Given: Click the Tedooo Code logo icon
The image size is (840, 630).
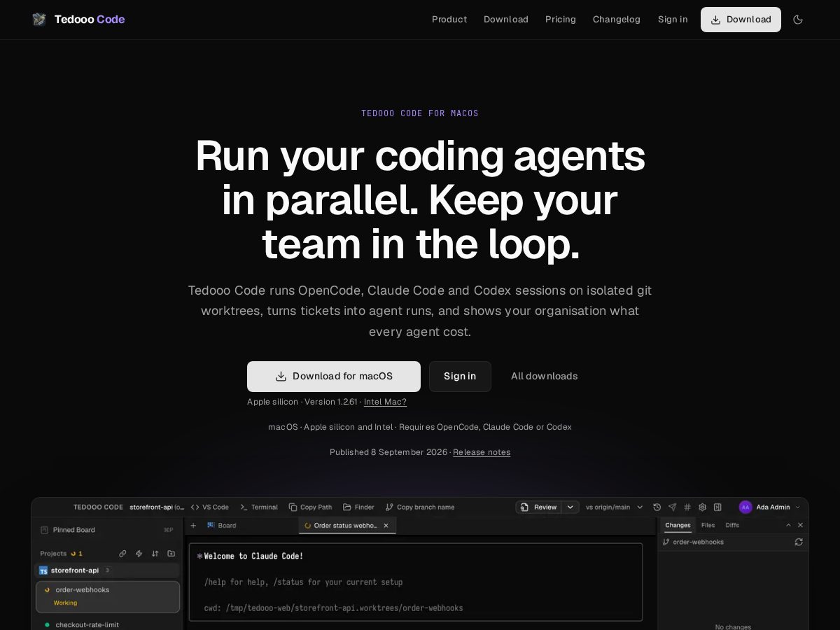Looking at the screenshot, I should (39, 20).
